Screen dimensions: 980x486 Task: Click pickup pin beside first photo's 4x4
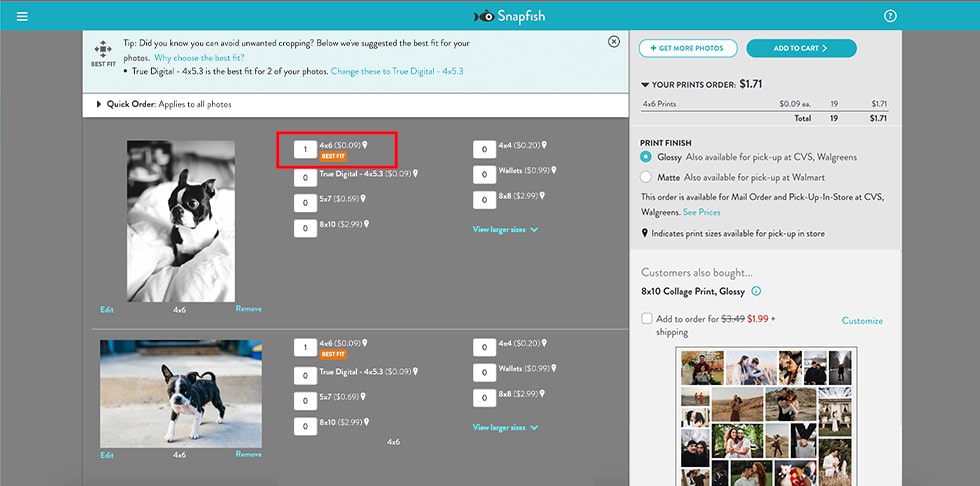(x=544, y=145)
